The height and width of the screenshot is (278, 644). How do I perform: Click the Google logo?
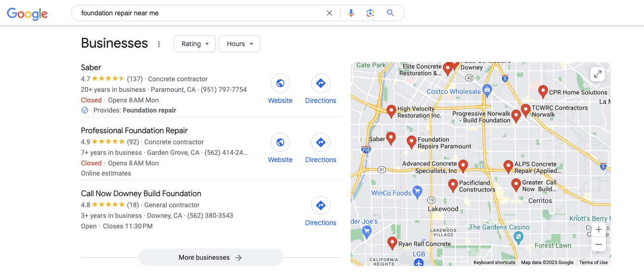(x=27, y=13)
